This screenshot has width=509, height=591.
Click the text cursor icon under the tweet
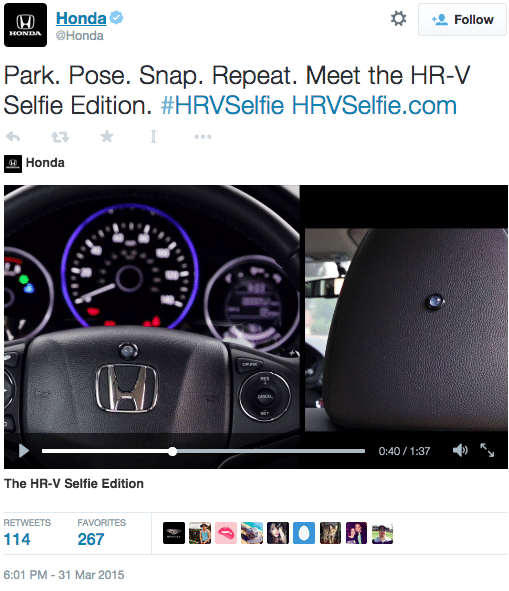pyautogui.click(x=153, y=136)
